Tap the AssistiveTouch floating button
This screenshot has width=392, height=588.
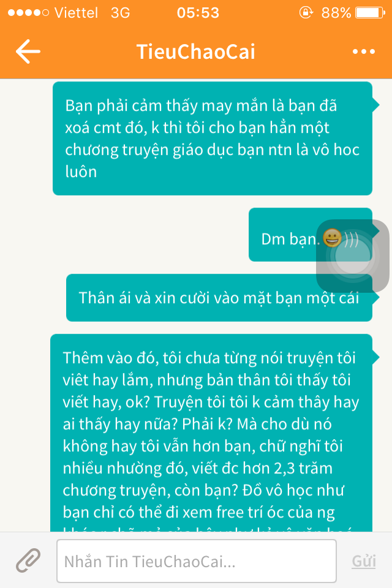click(352, 256)
